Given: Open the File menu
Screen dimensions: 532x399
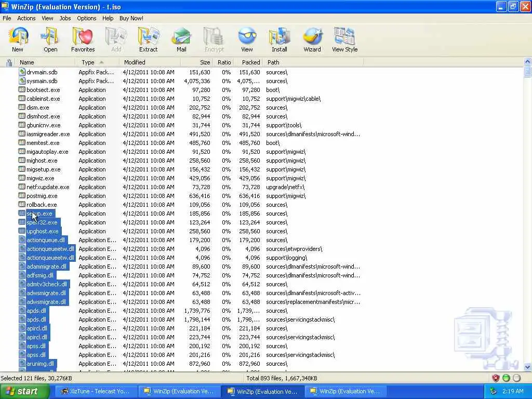Looking at the screenshot, I should [x=7, y=18].
